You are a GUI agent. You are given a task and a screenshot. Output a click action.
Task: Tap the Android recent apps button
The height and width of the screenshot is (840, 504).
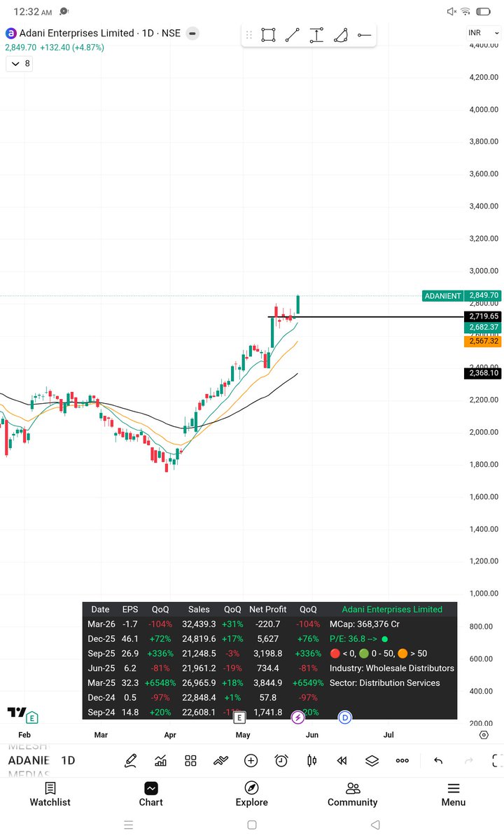click(x=128, y=825)
